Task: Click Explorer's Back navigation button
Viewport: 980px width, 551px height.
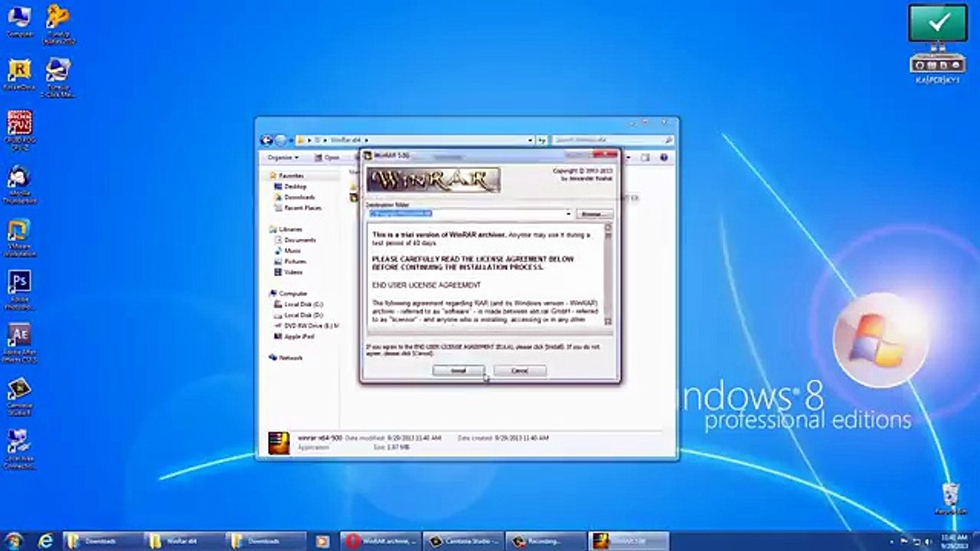Action: pyautogui.click(x=266, y=140)
